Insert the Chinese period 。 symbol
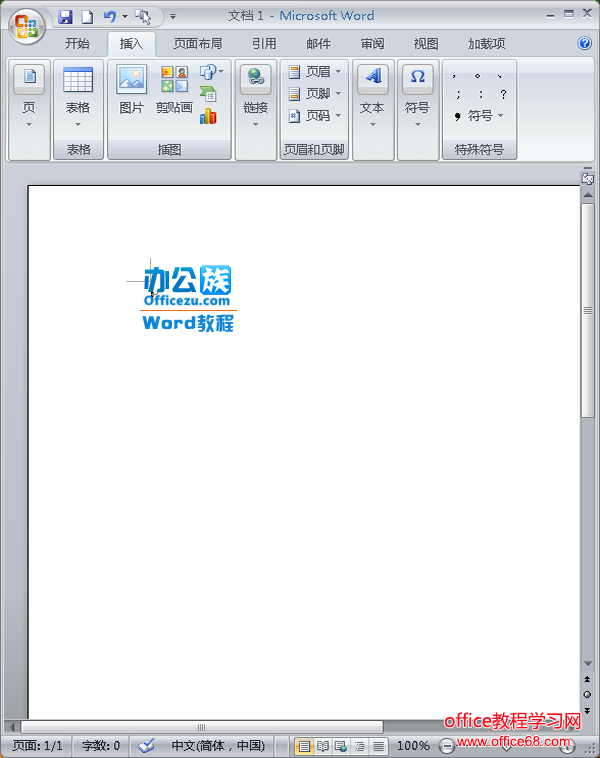Image resolution: width=600 pixels, height=758 pixels. coord(478,76)
